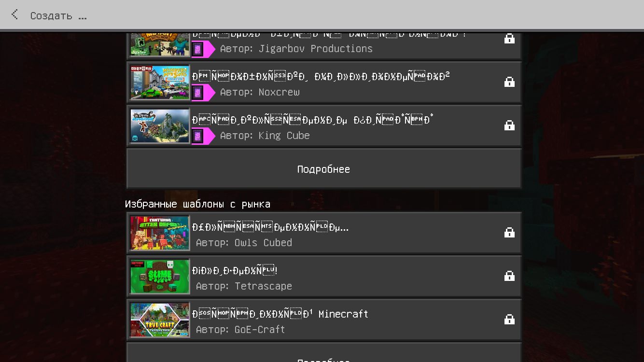The width and height of the screenshot is (644, 362).
Task: Click the "Избранные шаблоны с рынка" heading
Action: click(197, 204)
